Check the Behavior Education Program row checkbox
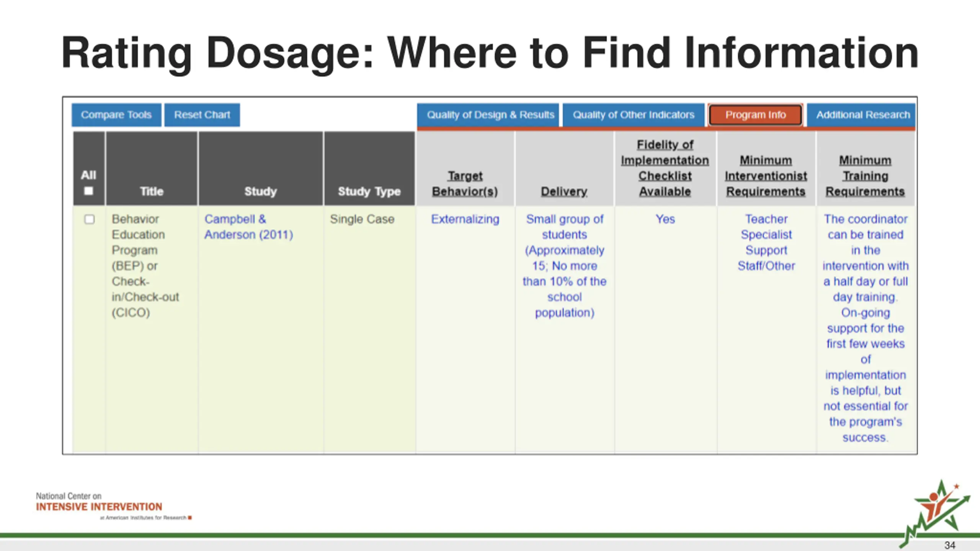The width and height of the screenshot is (980, 551). [x=89, y=219]
